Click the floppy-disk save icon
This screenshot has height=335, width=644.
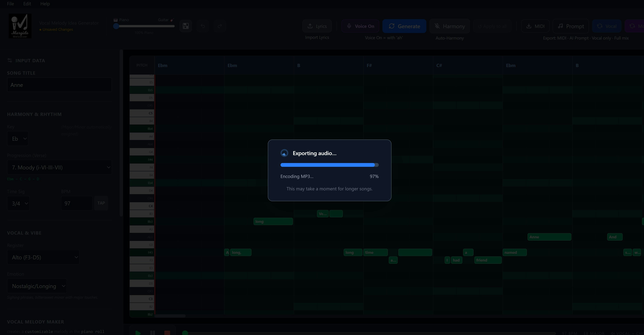point(185,26)
